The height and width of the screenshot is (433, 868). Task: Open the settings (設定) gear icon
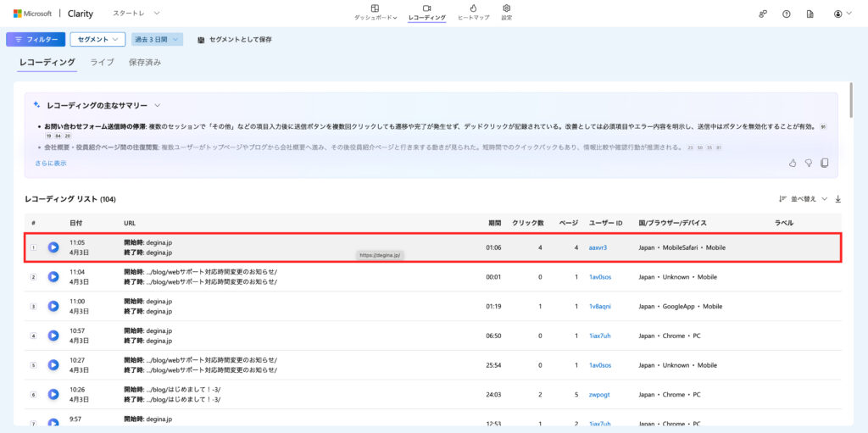point(506,8)
